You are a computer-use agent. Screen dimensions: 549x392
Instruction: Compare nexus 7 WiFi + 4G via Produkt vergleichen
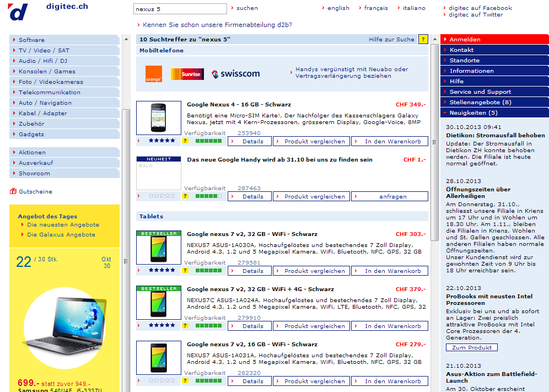coord(311,326)
